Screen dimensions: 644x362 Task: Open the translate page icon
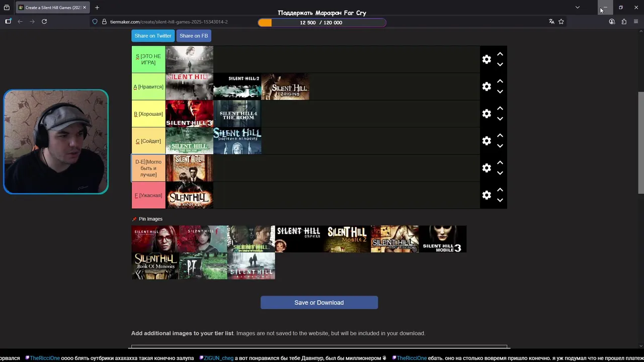[x=551, y=22]
